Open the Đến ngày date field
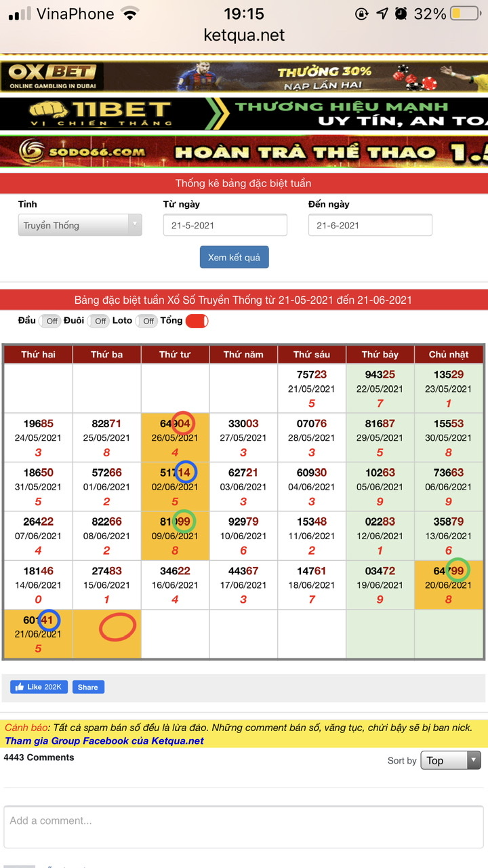Viewport: 488px width, 868px height. pyautogui.click(x=370, y=225)
